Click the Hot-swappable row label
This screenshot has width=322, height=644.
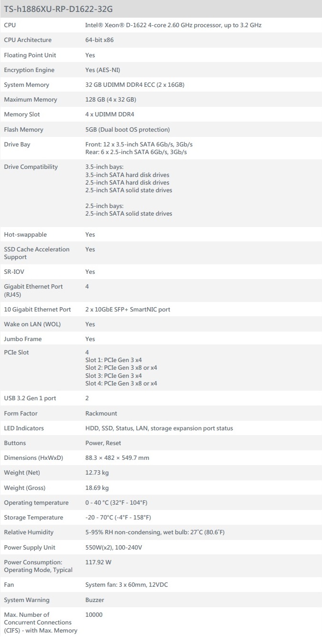coord(25,235)
